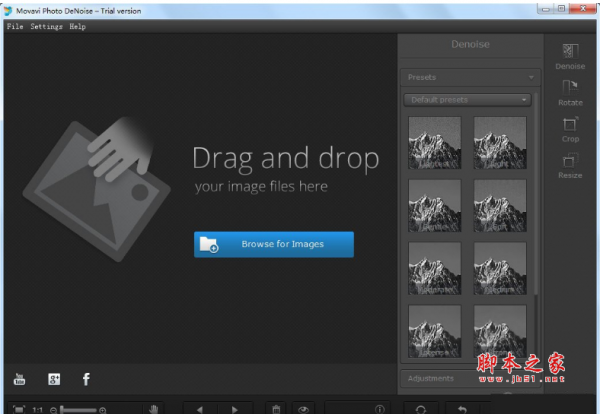Screen dimensions: 600x414
Task: Click the Denoise panel header title
Action: pos(470,44)
